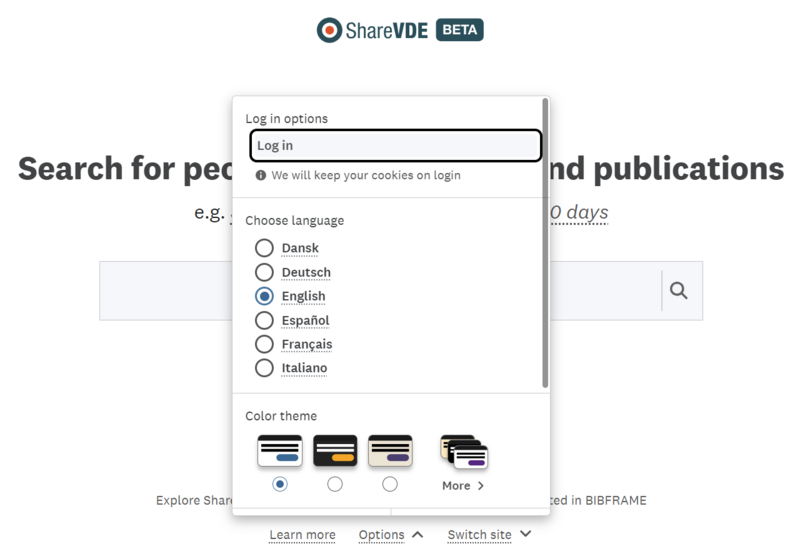The image size is (800, 559).
Task: Click the BETA badge
Action: pos(460,30)
